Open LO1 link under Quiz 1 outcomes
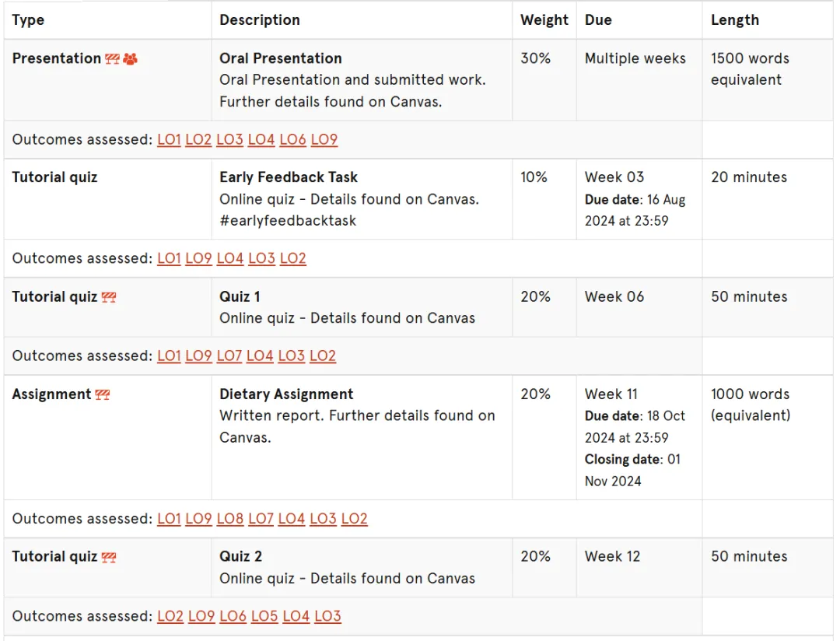Viewport: 840px width, 641px height. [x=169, y=356]
